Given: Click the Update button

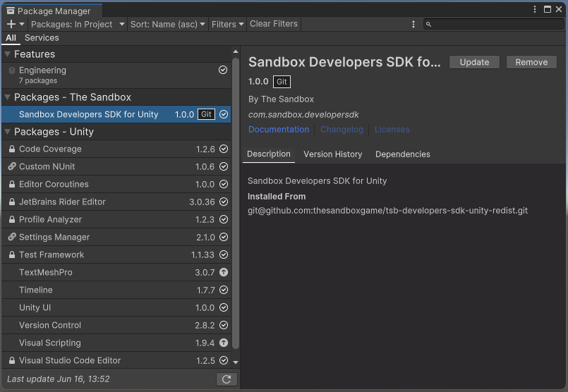Looking at the screenshot, I should [475, 62].
